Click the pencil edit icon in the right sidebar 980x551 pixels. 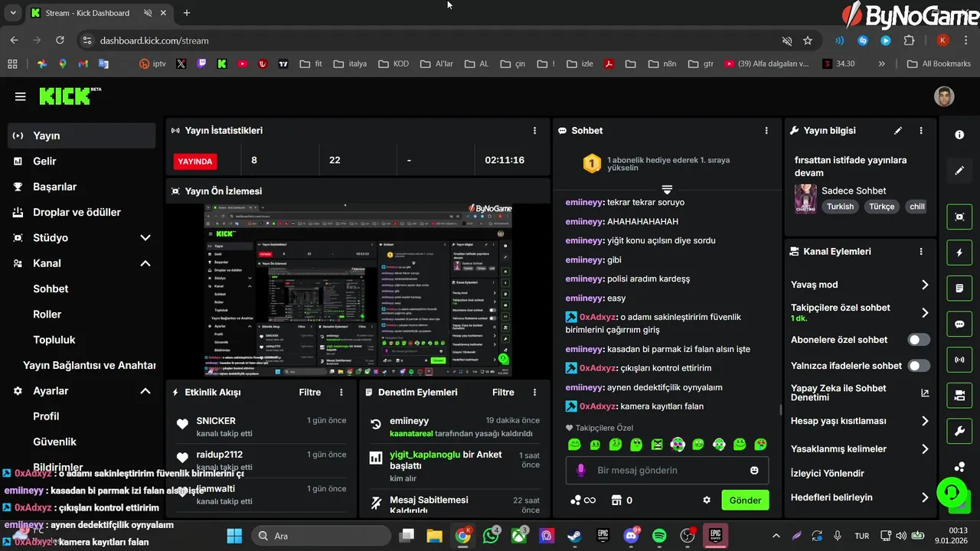(x=959, y=171)
